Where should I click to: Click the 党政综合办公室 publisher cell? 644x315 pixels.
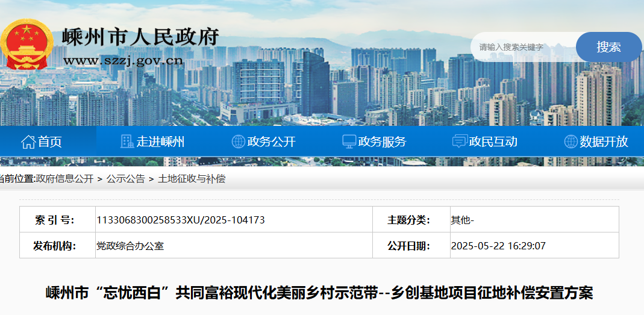(130, 246)
